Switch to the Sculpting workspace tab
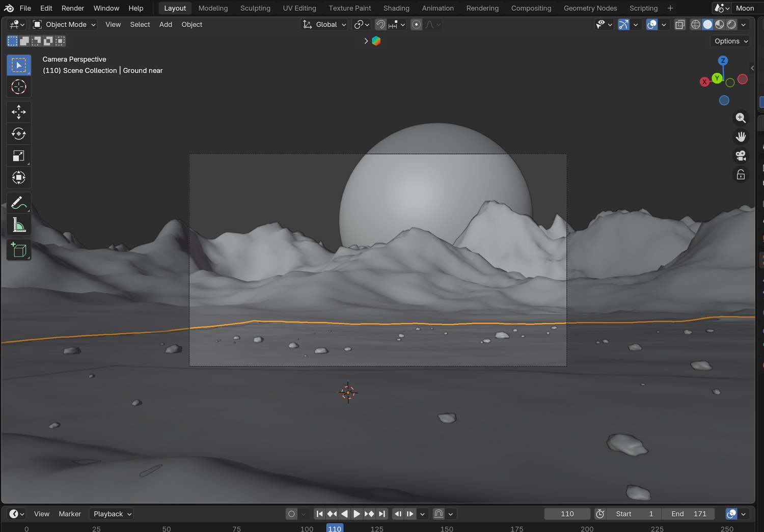 255,8
